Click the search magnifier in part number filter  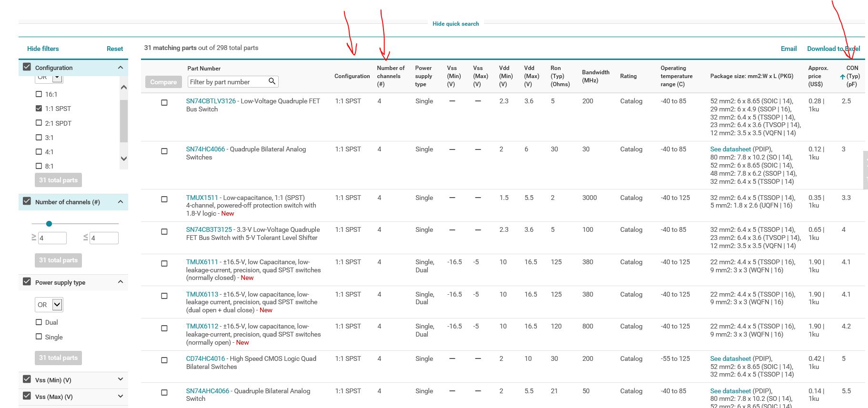pos(272,81)
